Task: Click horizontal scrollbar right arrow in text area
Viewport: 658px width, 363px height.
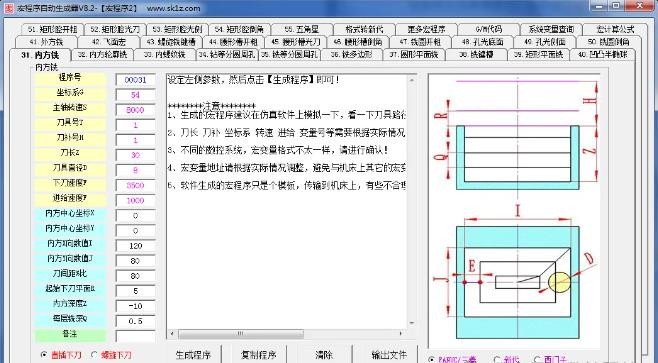Action: [401, 334]
